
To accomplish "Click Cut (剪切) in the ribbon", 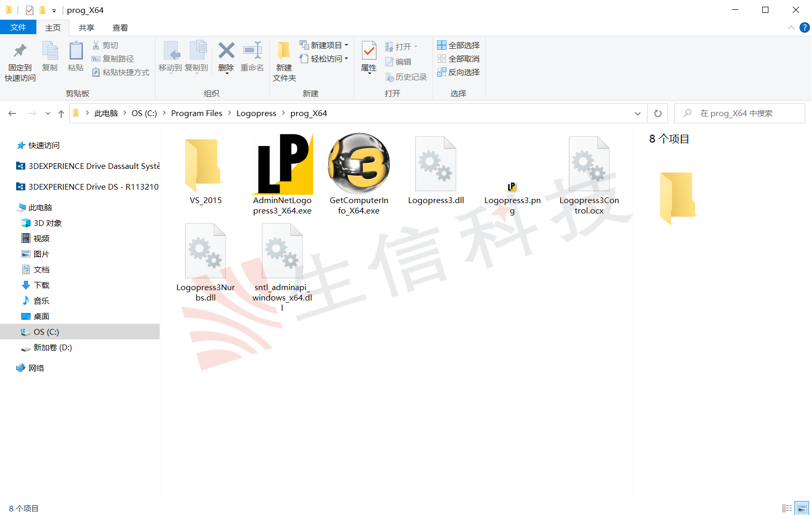I will pyautogui.click(x=105, y=46).
